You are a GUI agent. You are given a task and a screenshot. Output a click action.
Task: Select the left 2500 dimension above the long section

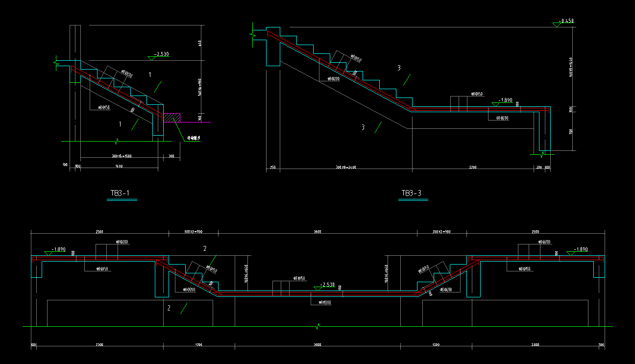99,231
